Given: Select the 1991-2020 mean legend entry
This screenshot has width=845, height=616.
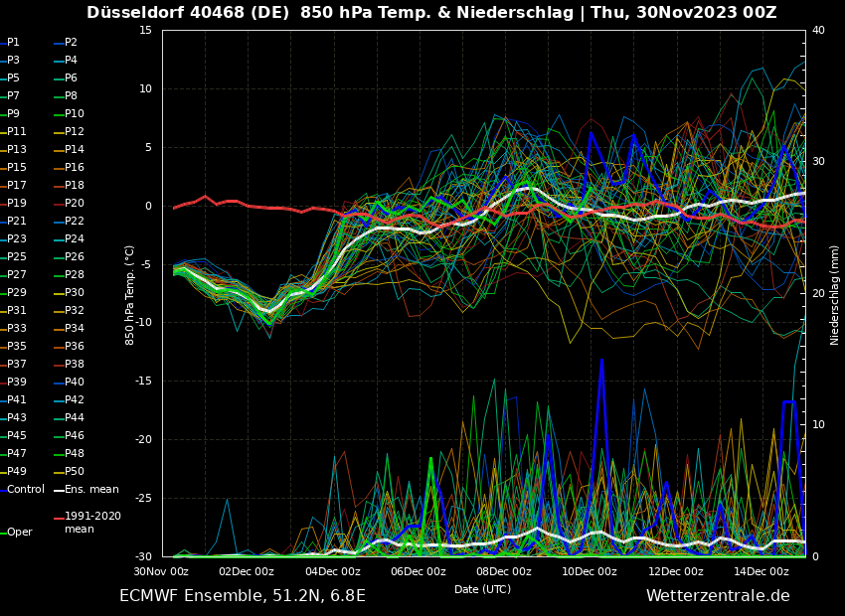Looking at the screenshot, I should (92, 523).
